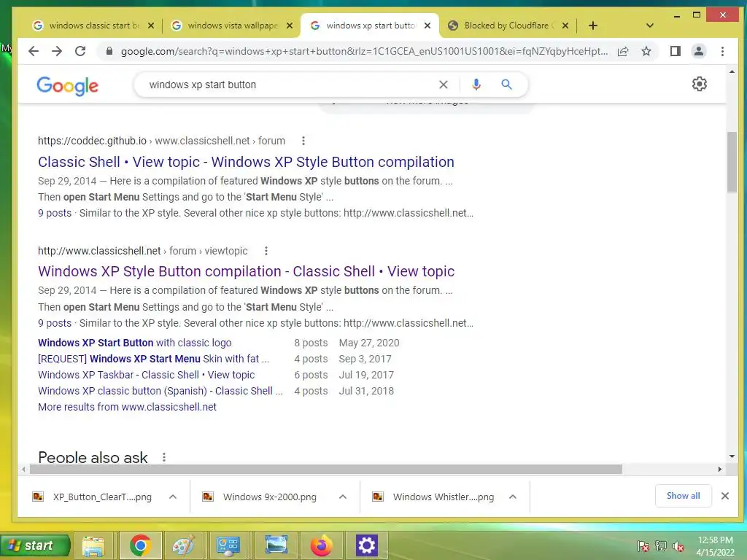Open Chrome three-dot menu
The width and height of the screenshot is (747, 560).
(x=722, y=51)
